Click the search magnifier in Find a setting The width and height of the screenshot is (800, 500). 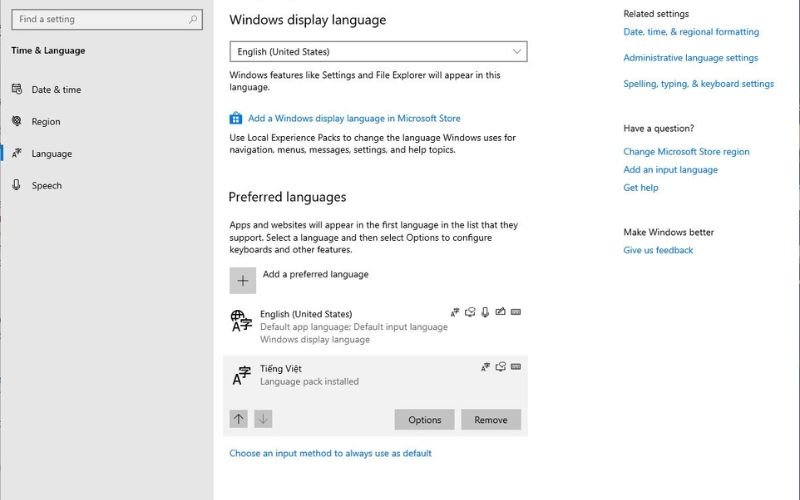193,19
